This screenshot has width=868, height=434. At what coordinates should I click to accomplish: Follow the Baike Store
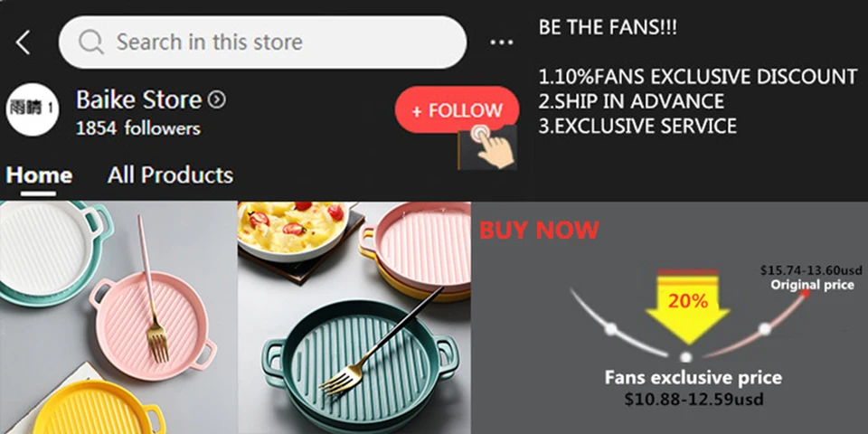click(457, 109)
